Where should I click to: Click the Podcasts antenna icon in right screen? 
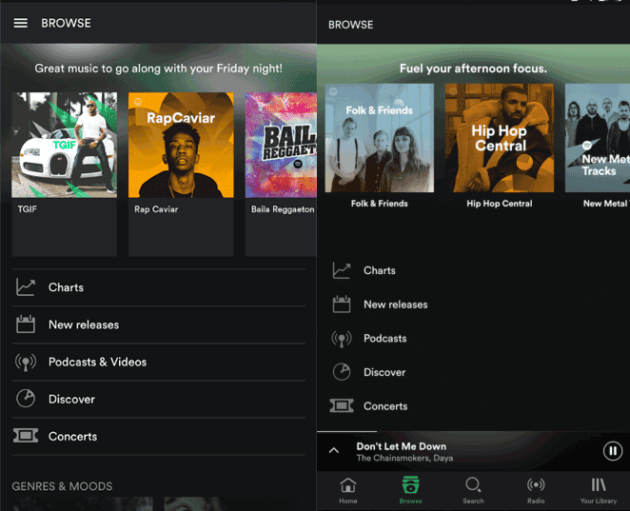click(x=342, y=339)
